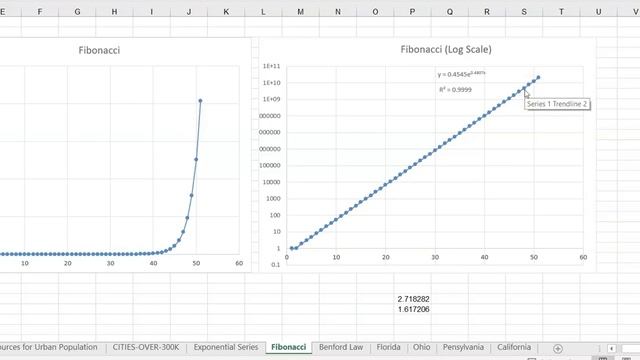Select cell containing 1.617206
Viewport: 640px width, 360px height.
pos(413,309)
